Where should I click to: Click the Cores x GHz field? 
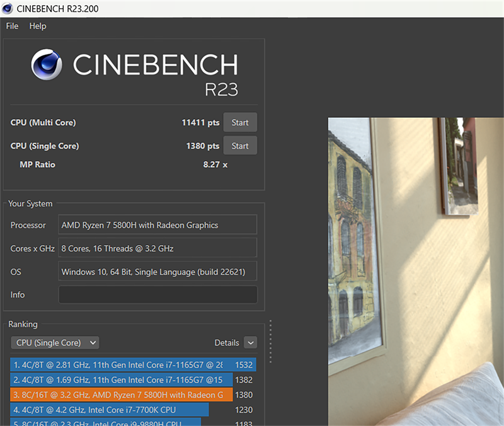click(x=157, y=248)
